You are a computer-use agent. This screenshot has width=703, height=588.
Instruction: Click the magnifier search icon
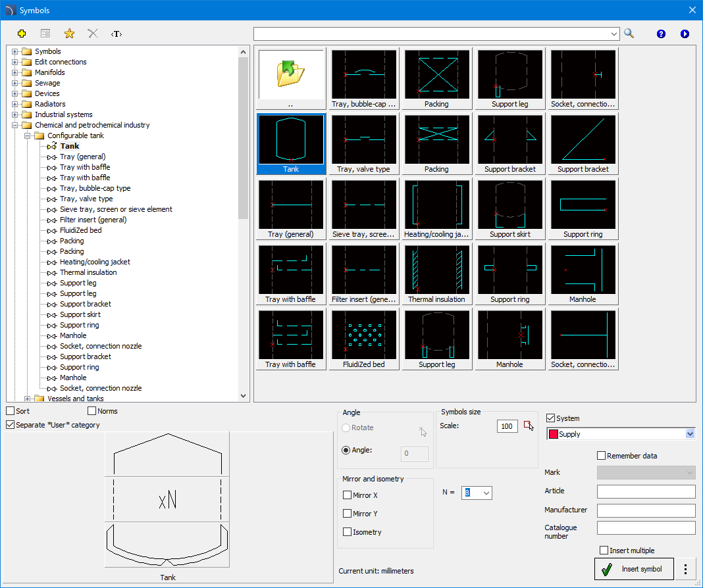tap(629, 34)
